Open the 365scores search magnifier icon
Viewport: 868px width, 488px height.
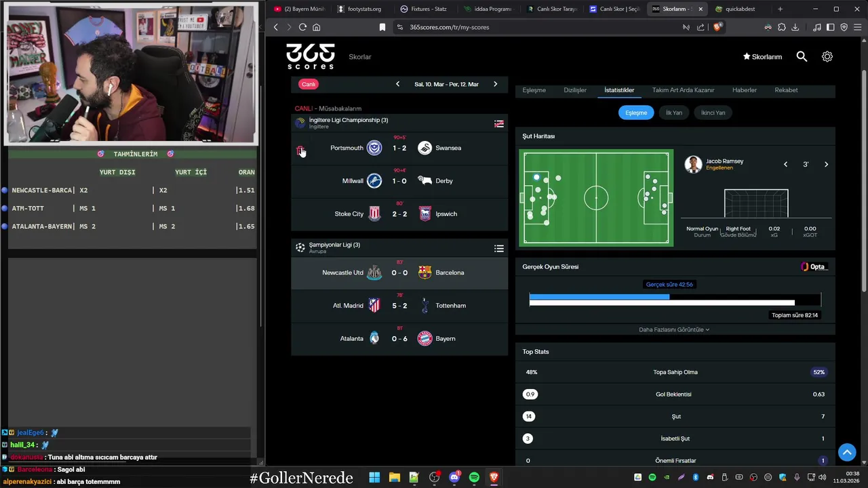pyautogui.click(x=802, y=57)
